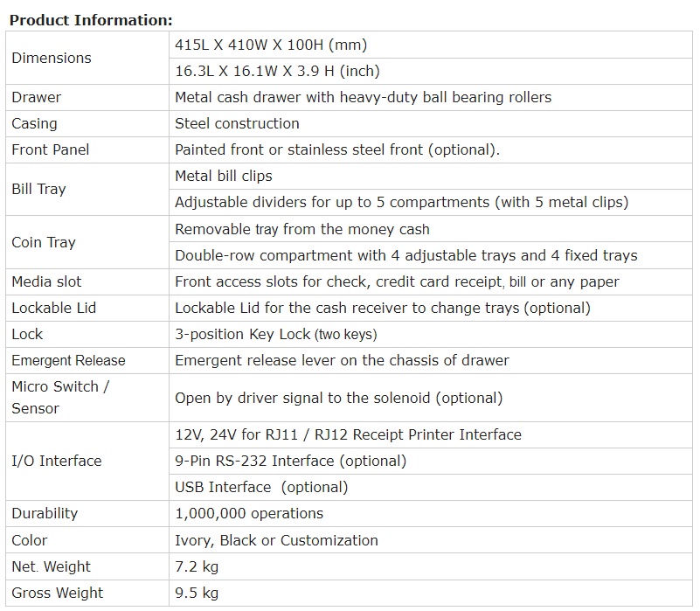Click the 9-Pin RS-232 Interface cell
The width and height of the screenshot is (700, 611).
(x=290, y=461)
